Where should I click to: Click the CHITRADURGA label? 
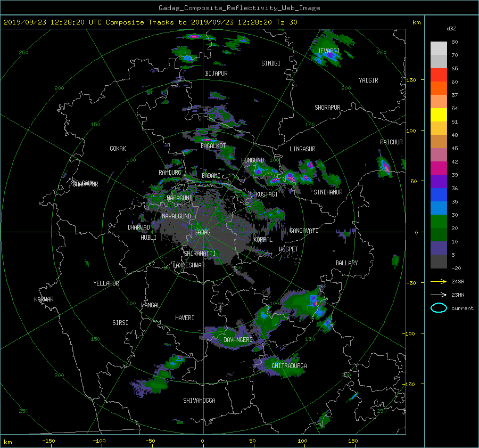[289, 366]
